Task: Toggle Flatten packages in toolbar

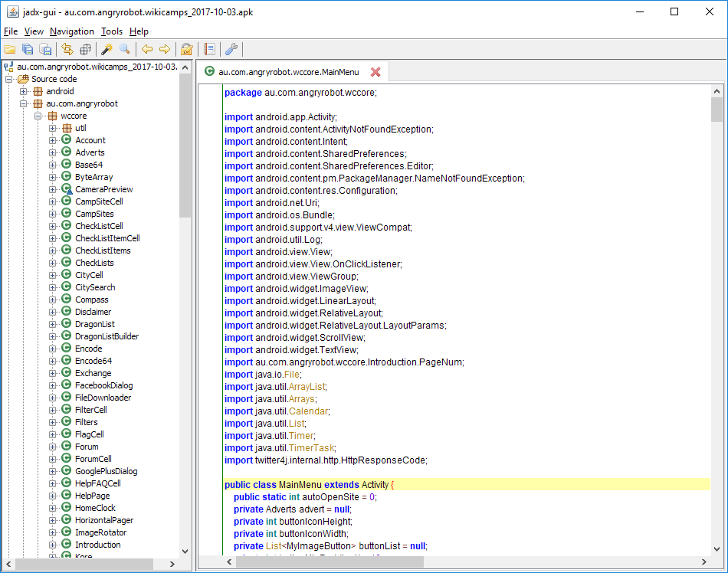Action: (x=85, y=49)
